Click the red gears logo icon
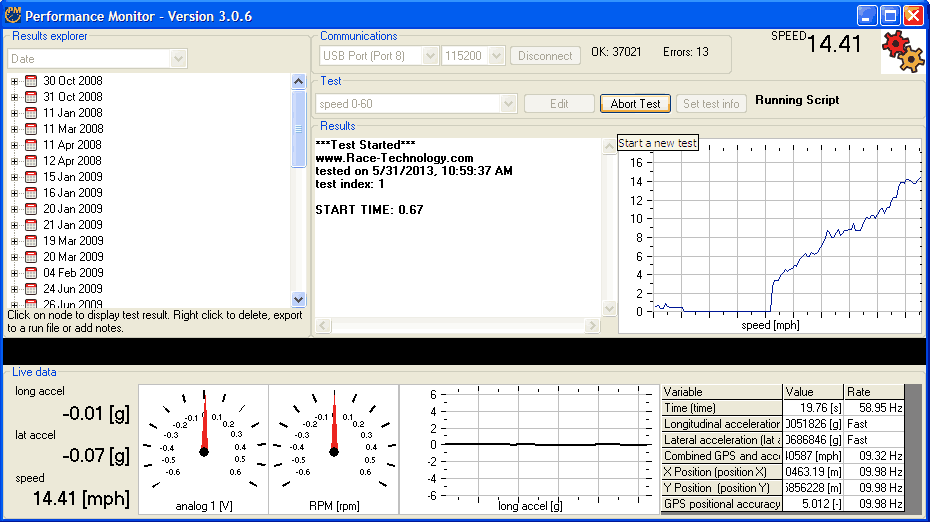 click(x=902, y=52)
